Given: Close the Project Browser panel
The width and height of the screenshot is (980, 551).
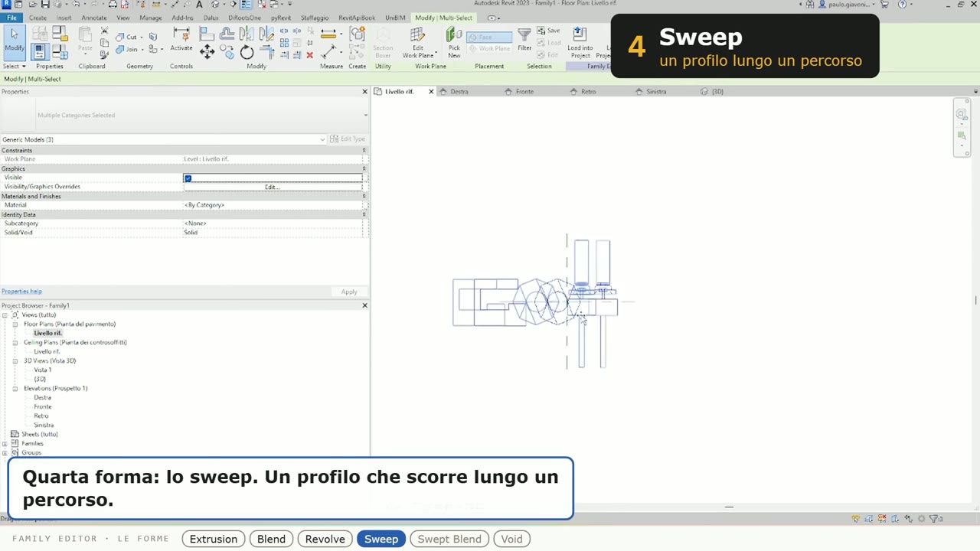Looking at the screenshot, I should tap(364, 305).
